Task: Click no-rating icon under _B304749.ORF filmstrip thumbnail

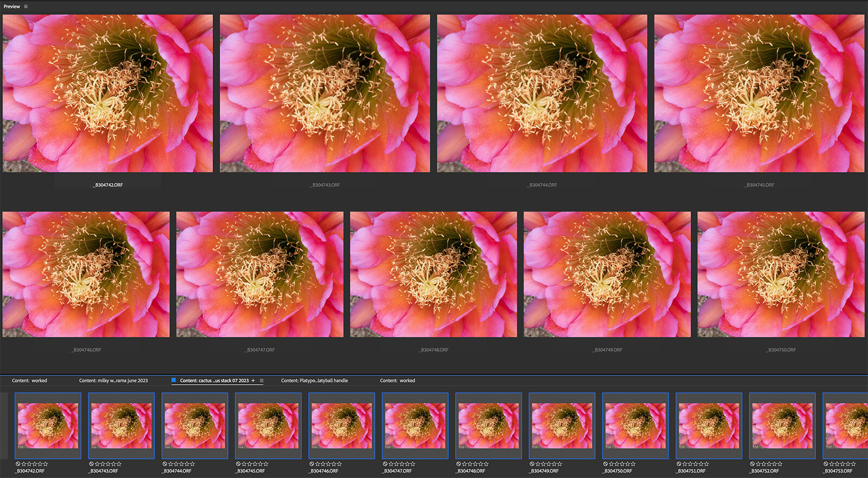Action: pyautogui.click(x=532, y=464)
